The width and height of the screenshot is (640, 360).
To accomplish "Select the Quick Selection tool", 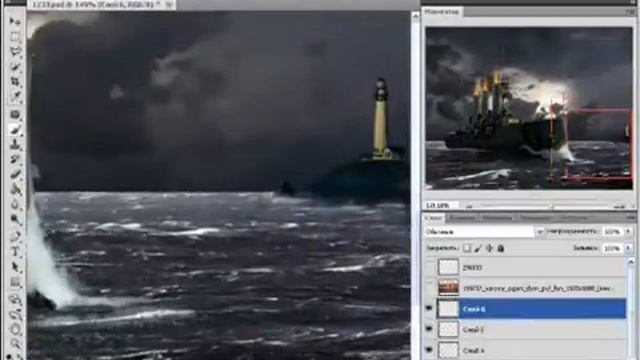I will (x=15, y=67).
